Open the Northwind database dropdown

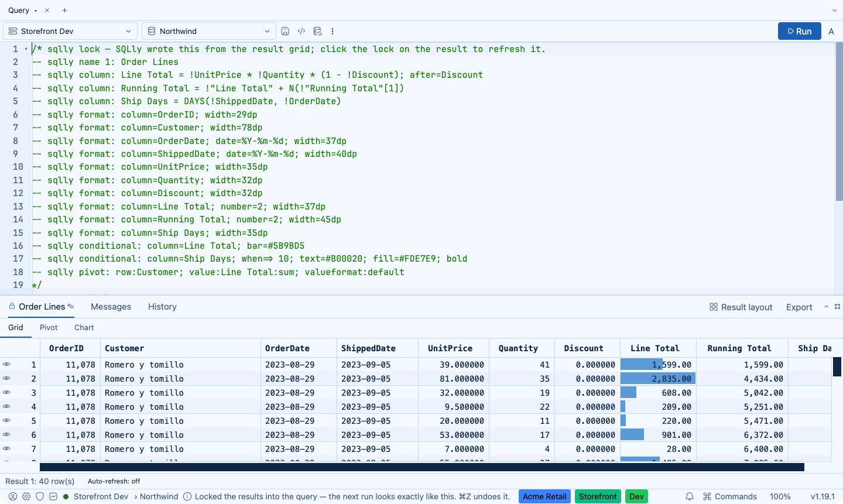(x=209, y=31)
